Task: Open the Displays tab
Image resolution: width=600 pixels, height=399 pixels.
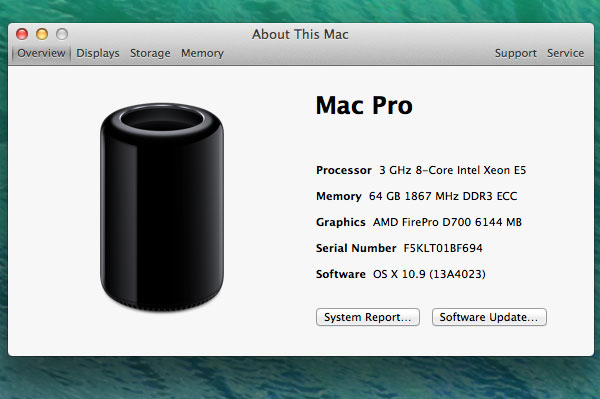Action: (x=98, y=53)
